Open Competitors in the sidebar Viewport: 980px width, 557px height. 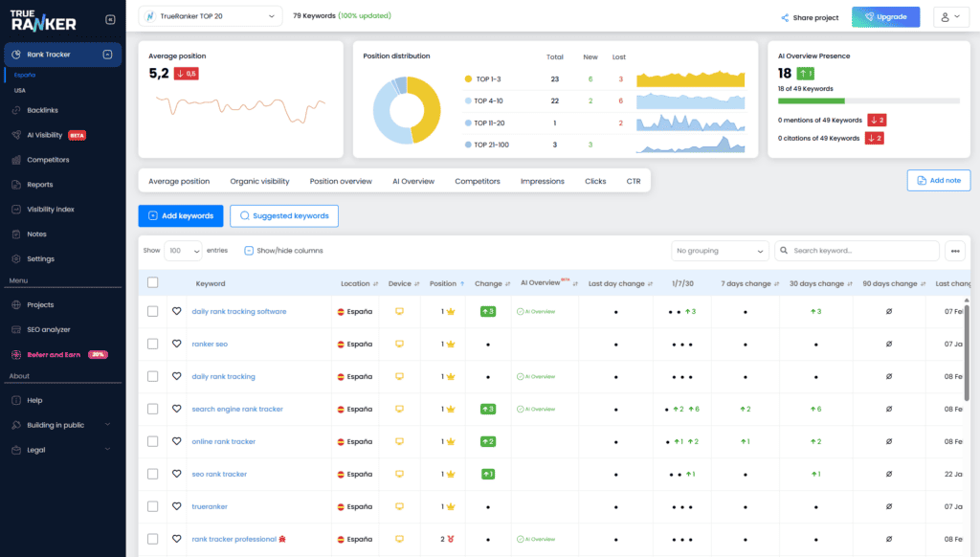pyautogui.click(x=48, y=160)
